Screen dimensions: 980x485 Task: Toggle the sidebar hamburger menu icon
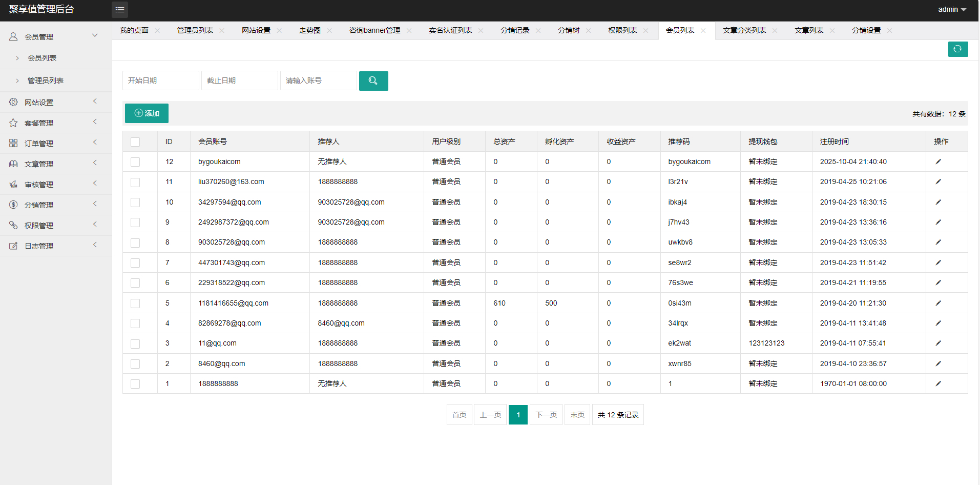[120, 10]
